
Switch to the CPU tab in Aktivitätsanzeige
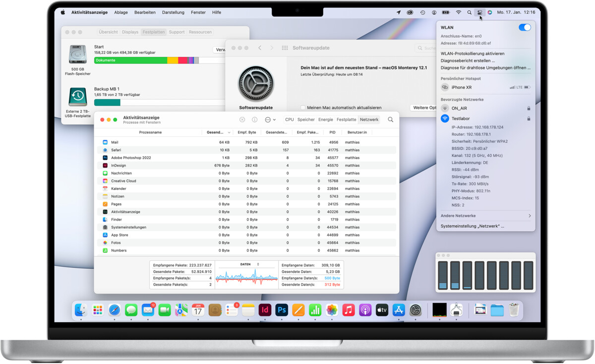click(x=290, y=120)
